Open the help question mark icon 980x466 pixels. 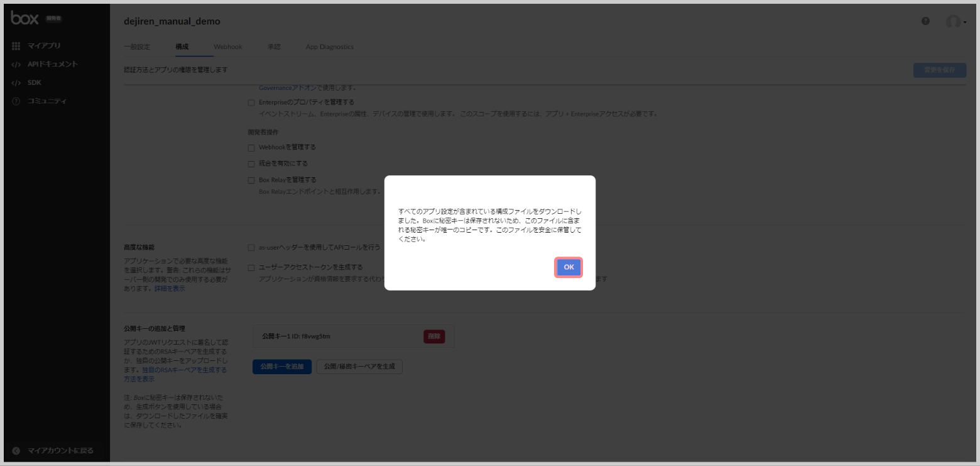(925, 21)
